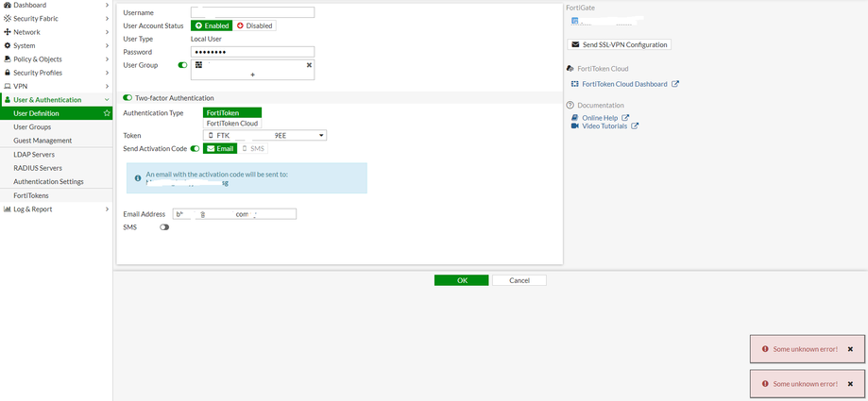
Task: Click the FortiToken Cloud Dashboard external-link icon
Action: coord(675,84)
